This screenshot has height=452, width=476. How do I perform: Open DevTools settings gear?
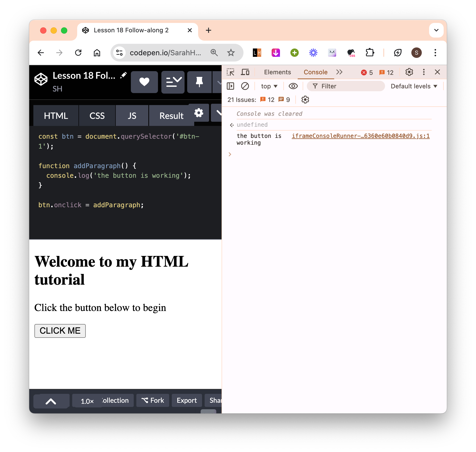coord(409,72)
